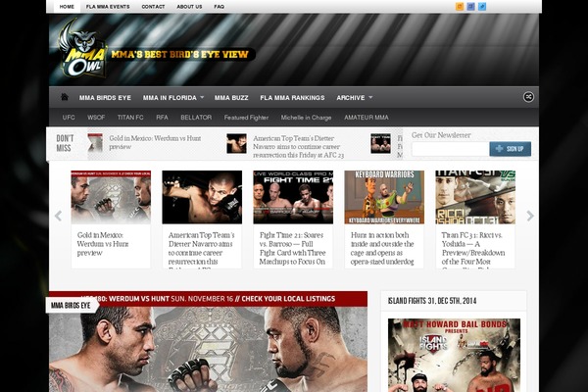Select the Titan FC category link

tap(130, 118)
